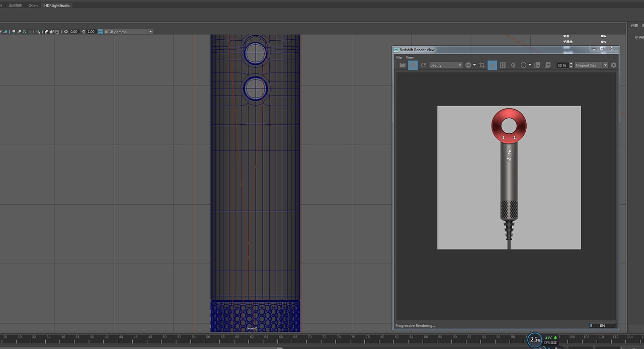The width and height of the screenshot is (644, 349).
Task: Click the add snapshot icon
Action: [547, 65]
